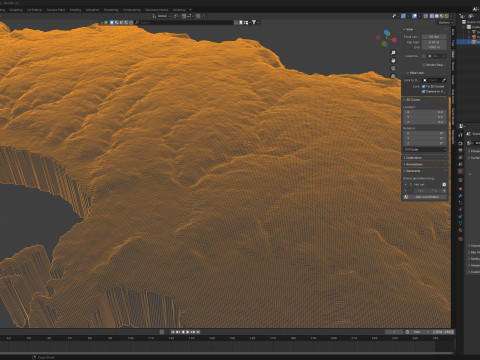Click the Clip Start value field
The height and width of the screenshot is (360, 480).
click(x=434, y=42)
